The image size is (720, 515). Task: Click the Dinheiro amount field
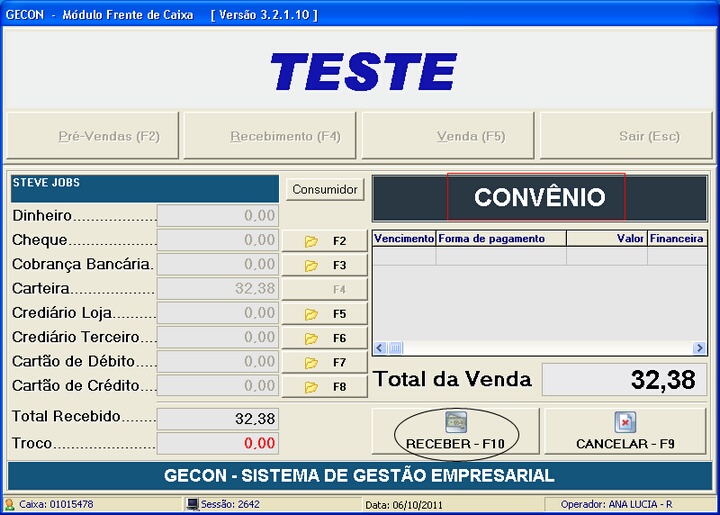(x=218, y=216)
